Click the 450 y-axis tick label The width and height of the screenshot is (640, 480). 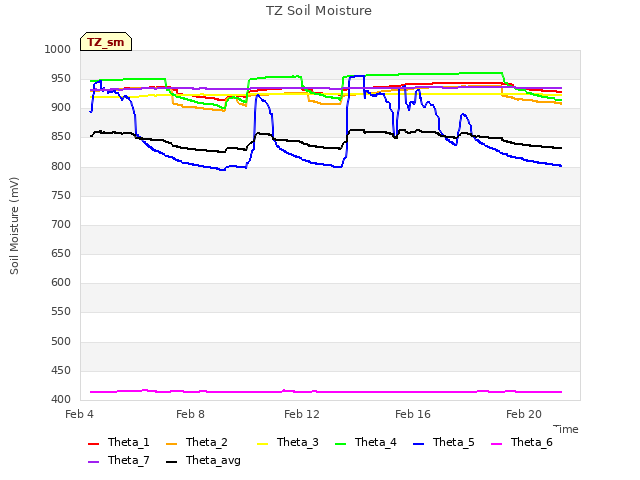click(x=61, y=371)
